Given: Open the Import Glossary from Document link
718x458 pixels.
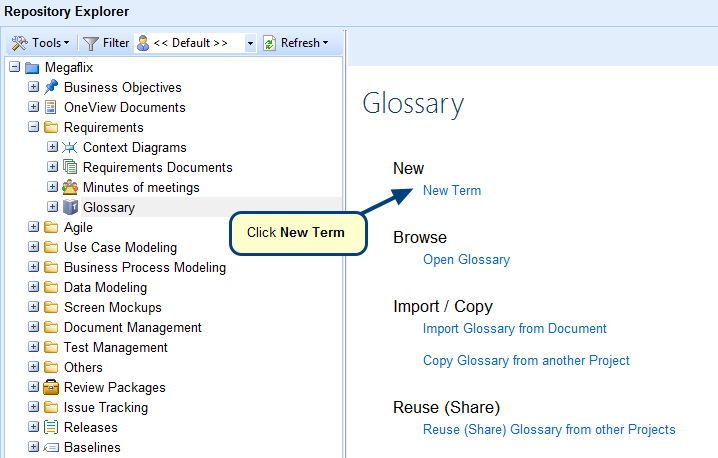Looking at the screenshot, I should tap(515, 328).
